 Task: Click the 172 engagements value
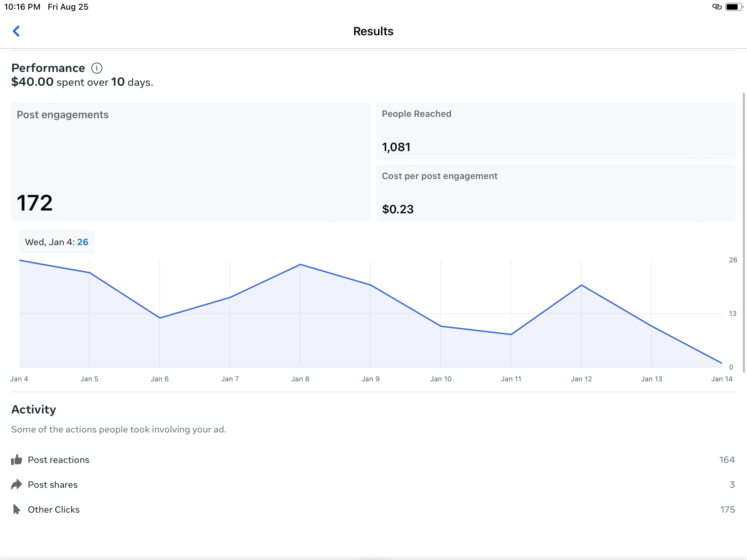click(35, 203)
